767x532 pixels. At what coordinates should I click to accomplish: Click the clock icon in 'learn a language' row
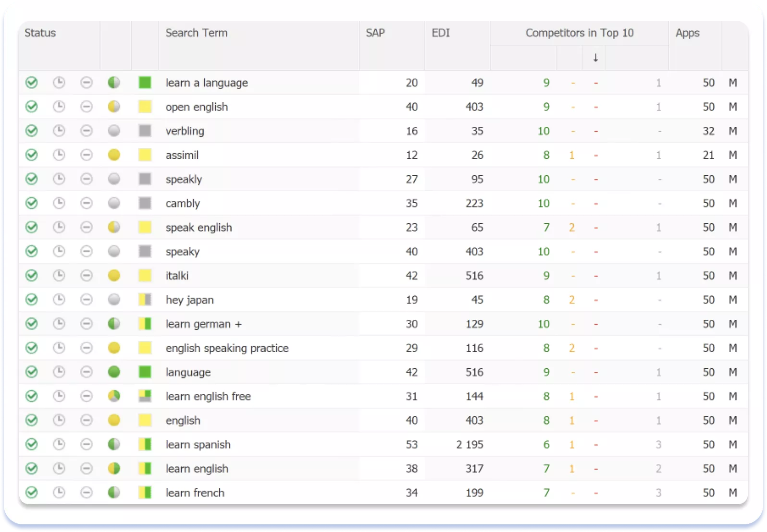pos(59,83)
